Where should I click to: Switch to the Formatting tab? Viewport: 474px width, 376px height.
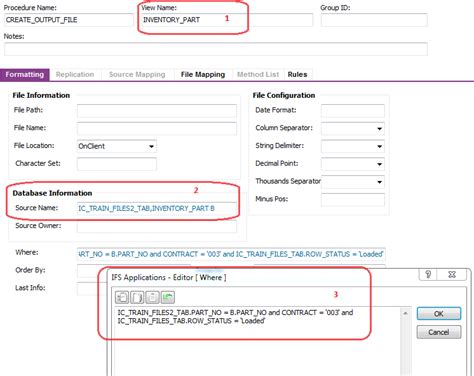[x=25, y=75]
